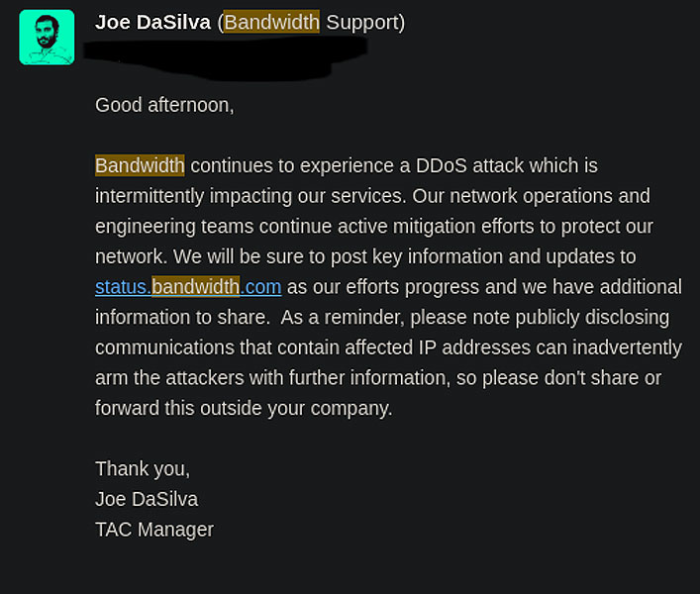Open the status.bandwidth.com link
Image resolution: width=700 pixels, height=594 pixels.
(x=188, y=287)
